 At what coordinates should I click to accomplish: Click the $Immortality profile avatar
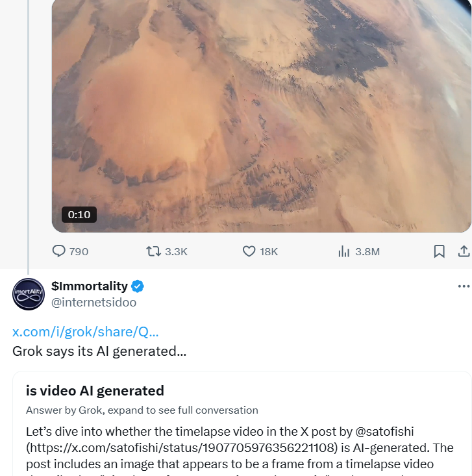29,294
